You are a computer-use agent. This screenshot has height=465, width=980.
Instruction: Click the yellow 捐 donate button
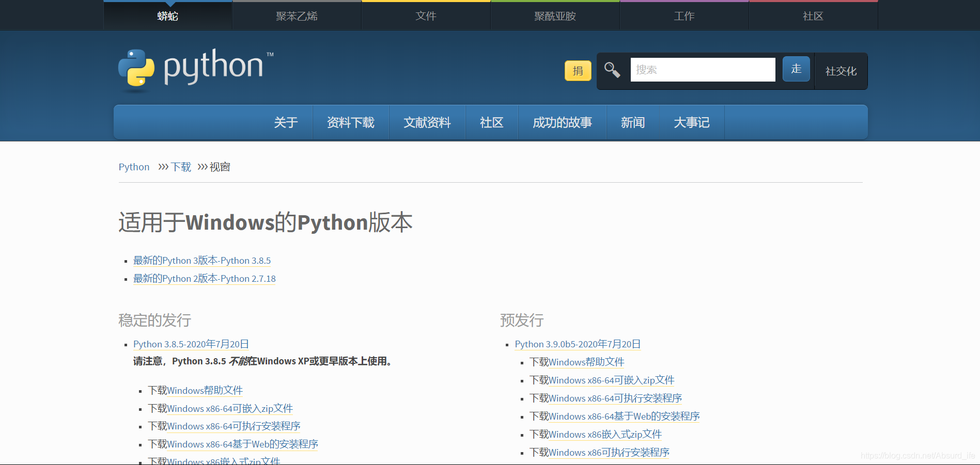[x=578, y=71]
